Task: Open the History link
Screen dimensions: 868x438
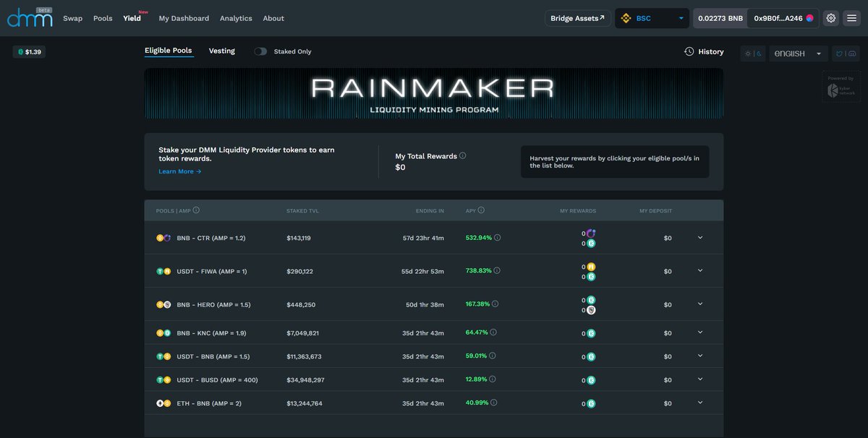Action: pyautogui.click(x=704, y=51)
